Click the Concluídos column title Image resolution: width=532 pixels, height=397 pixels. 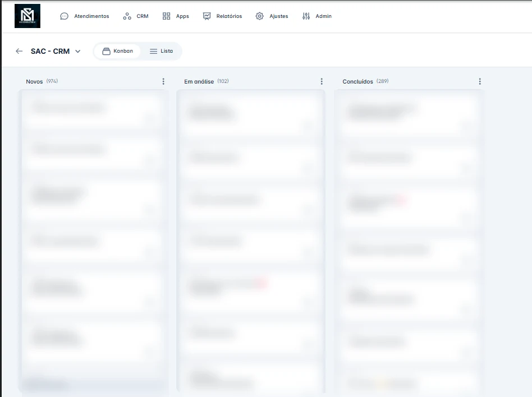(357, 82)
